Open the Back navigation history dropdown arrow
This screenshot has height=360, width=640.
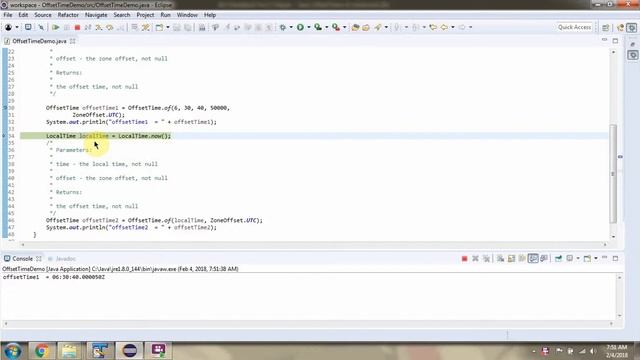coord(453,27)
